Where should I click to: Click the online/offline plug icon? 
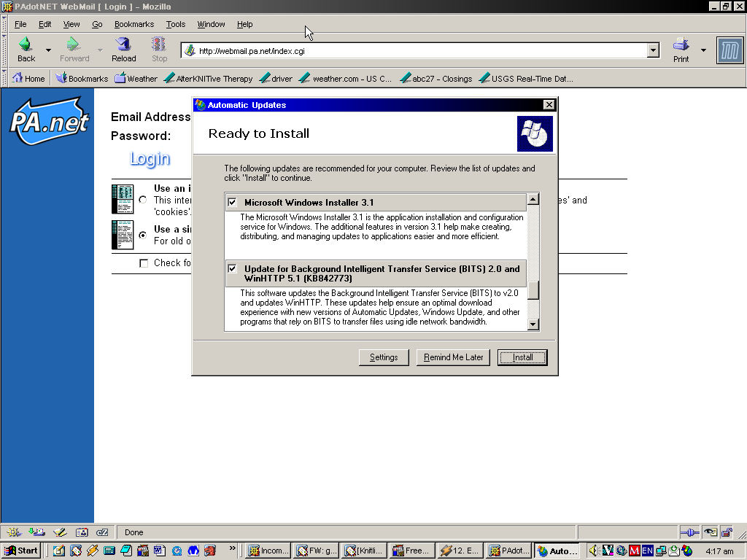click(689, 532)
